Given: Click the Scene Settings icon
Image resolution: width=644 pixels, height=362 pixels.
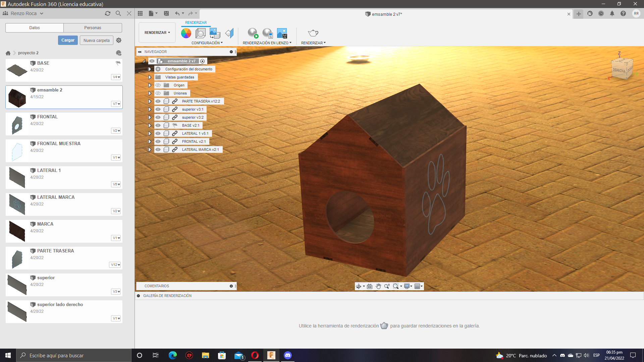Looking at the screenshot, I should click(201, 33).
